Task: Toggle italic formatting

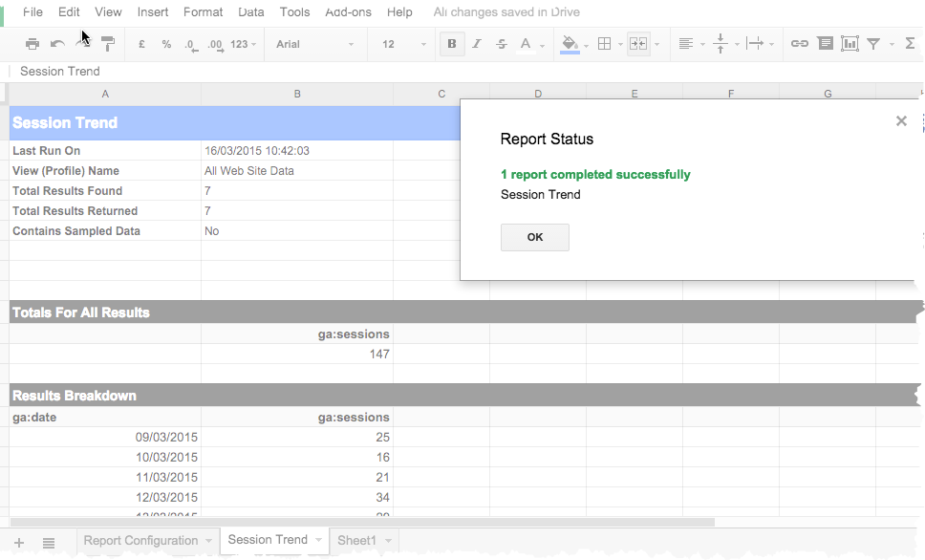Action: (x=476, y=44)
